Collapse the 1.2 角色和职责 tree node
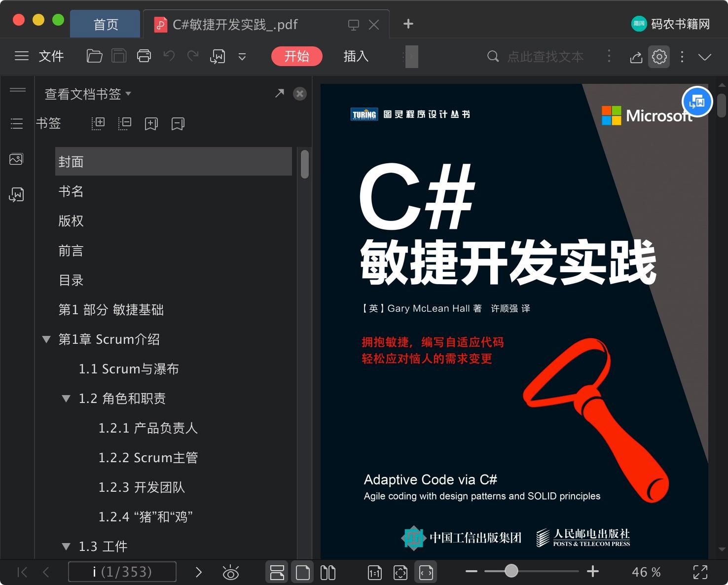 pyautogui.click(x=66, y=399)
